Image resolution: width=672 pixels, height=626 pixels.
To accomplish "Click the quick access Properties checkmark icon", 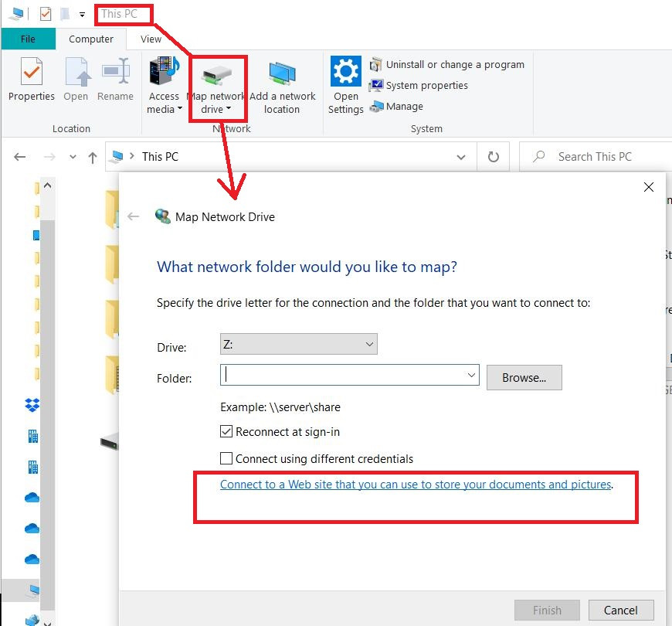I will tap(46, 14).
